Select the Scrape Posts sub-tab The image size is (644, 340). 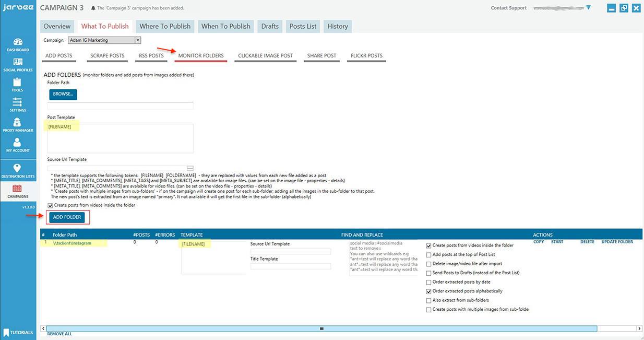pos(107,56)
